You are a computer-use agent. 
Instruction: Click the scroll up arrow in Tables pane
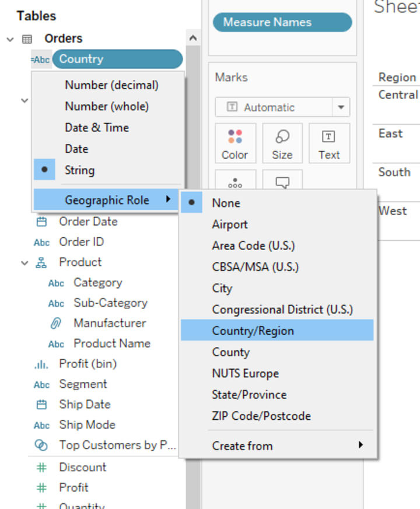coord(193,38)
